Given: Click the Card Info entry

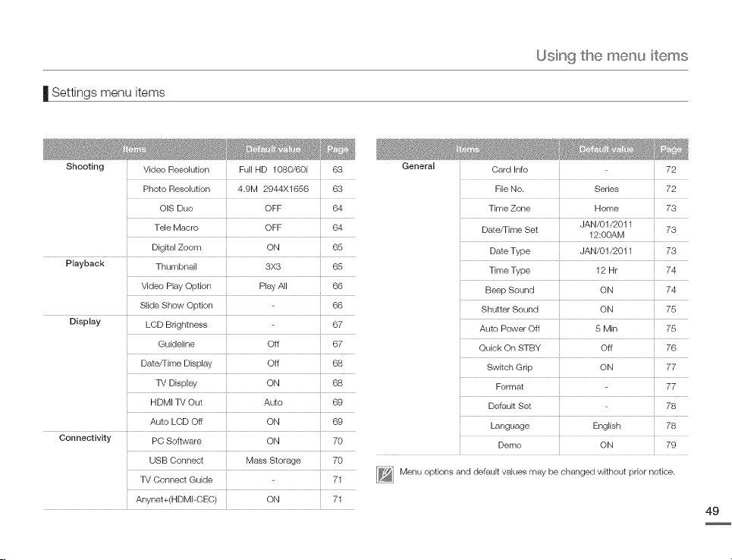Looking at the screenshot, I should (x=509, y=169).
